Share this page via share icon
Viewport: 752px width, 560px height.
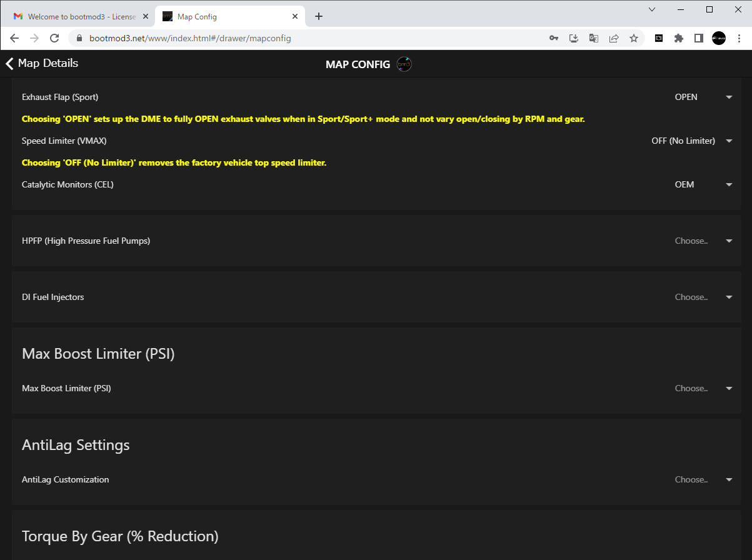[614, 38]
